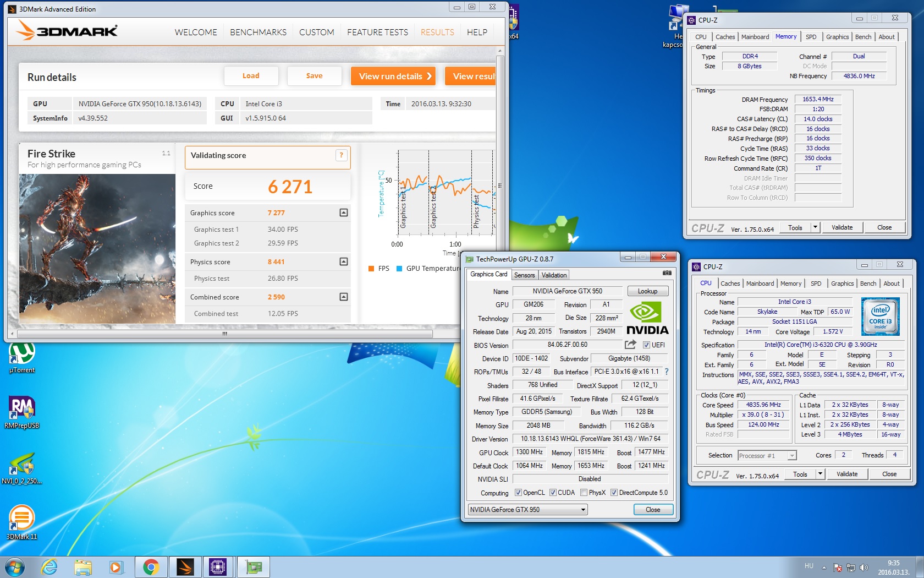
Task: Open the BENCHMARKS section in 3DMark
Action: (258, 32)
